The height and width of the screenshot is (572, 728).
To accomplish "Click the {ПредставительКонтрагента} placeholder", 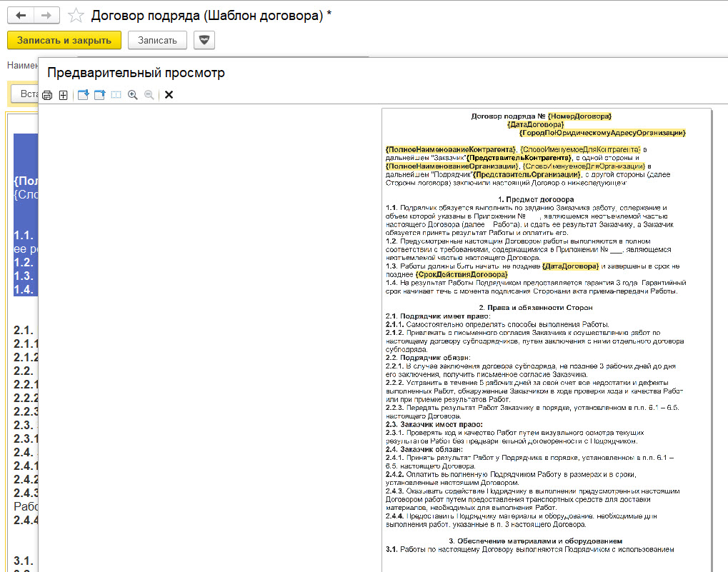I will 519,158.
